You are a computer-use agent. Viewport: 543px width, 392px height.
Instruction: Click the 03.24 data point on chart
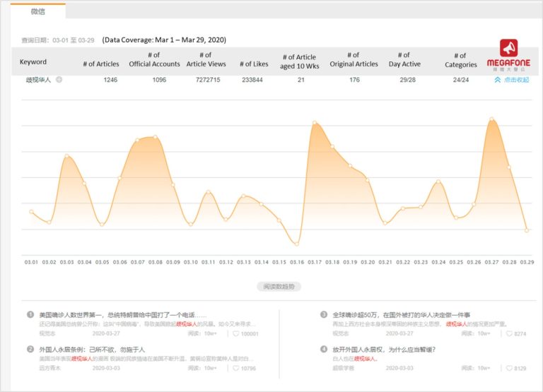(438, 182)
